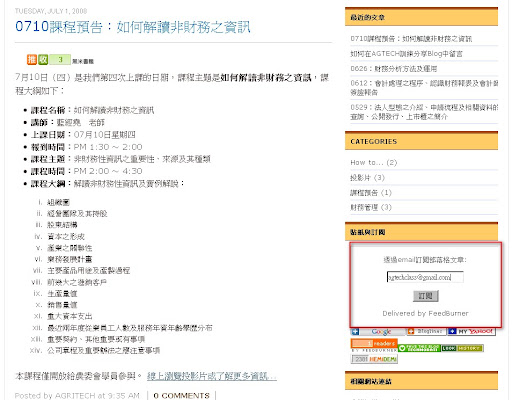
Task: Open the 財務管理 (3) category
Action: 371,207
